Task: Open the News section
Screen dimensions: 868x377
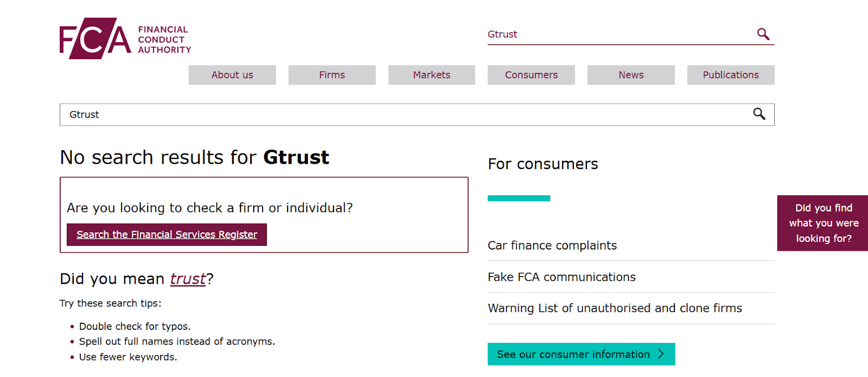Action: point(630,75)
